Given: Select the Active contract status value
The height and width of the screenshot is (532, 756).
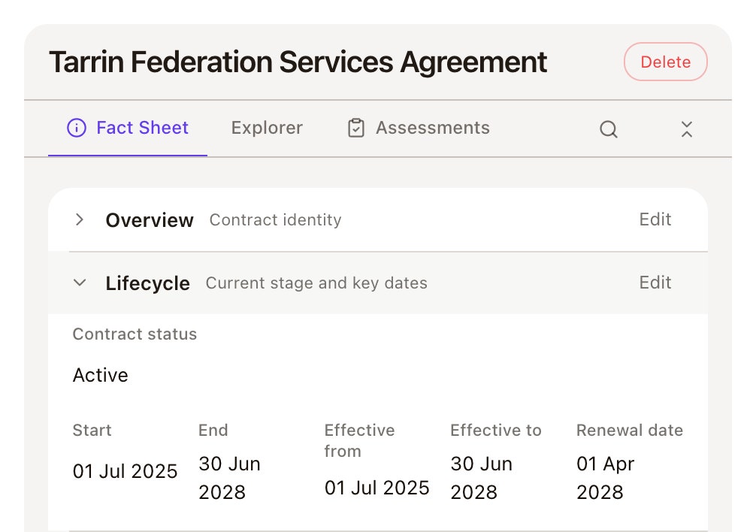Looking at the screenshot, I should (100, 375).
